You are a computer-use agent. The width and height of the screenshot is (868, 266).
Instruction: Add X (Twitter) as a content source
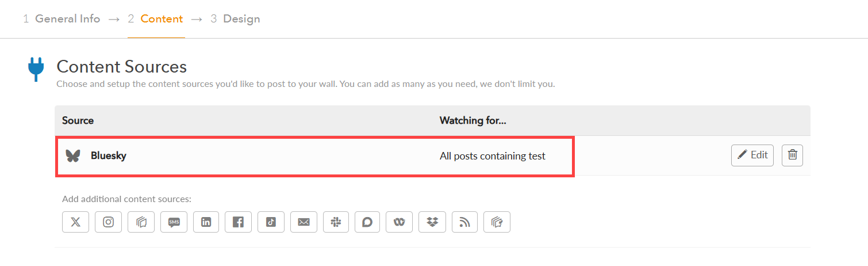(x=75, y=222)
